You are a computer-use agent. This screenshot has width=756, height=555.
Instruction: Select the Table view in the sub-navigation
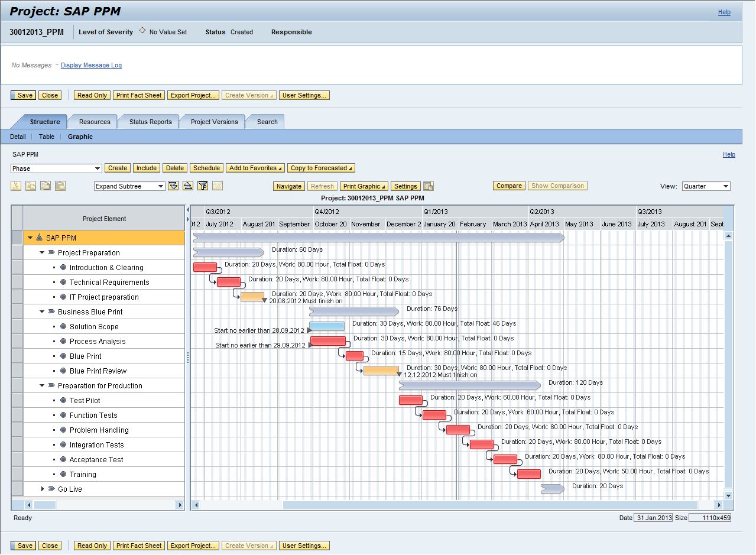[x=47, y=137]
